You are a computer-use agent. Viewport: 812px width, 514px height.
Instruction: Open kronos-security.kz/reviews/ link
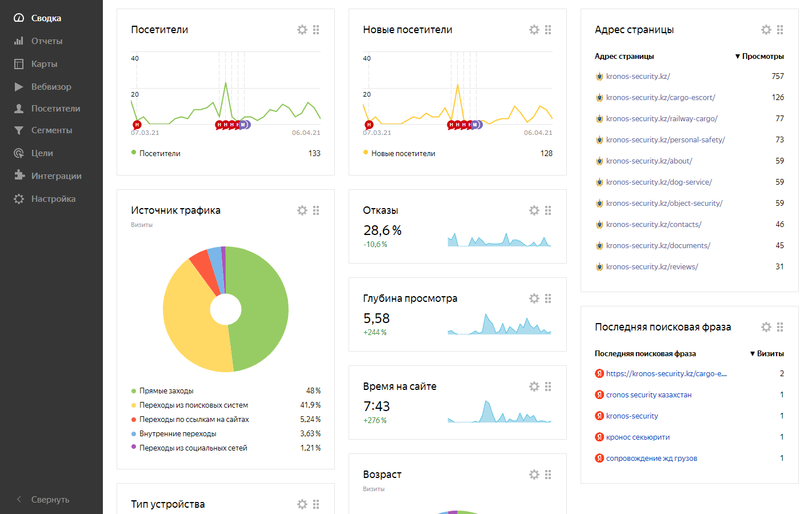(x=652, y=266)
